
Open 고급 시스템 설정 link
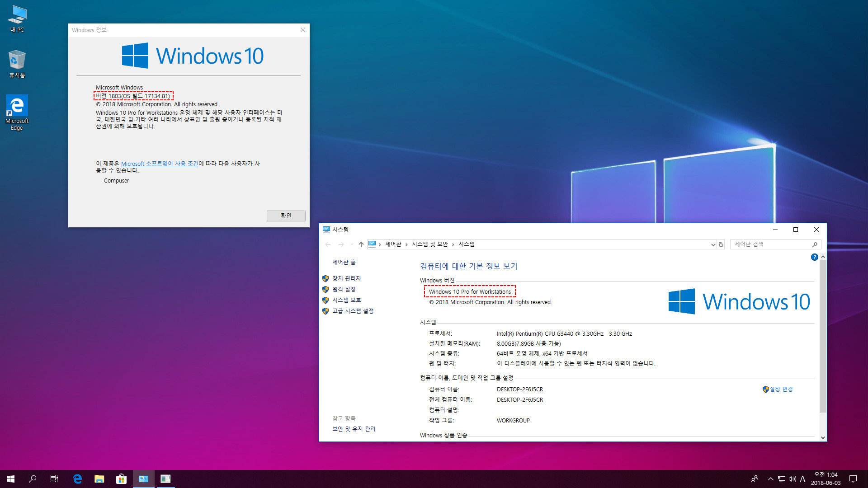coord(353,311)
